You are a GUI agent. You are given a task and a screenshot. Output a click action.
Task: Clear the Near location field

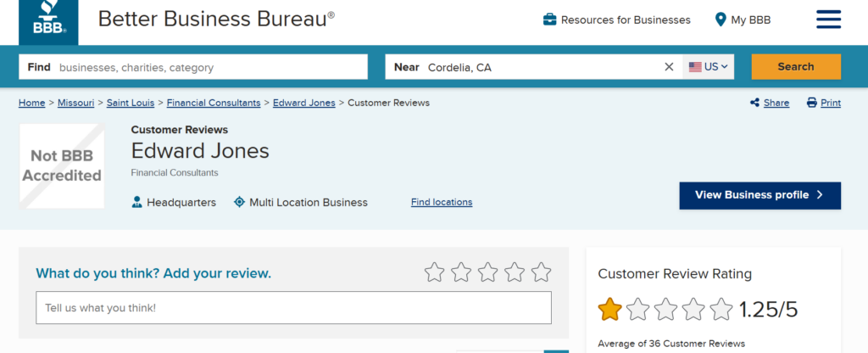[x=669, y=67]
